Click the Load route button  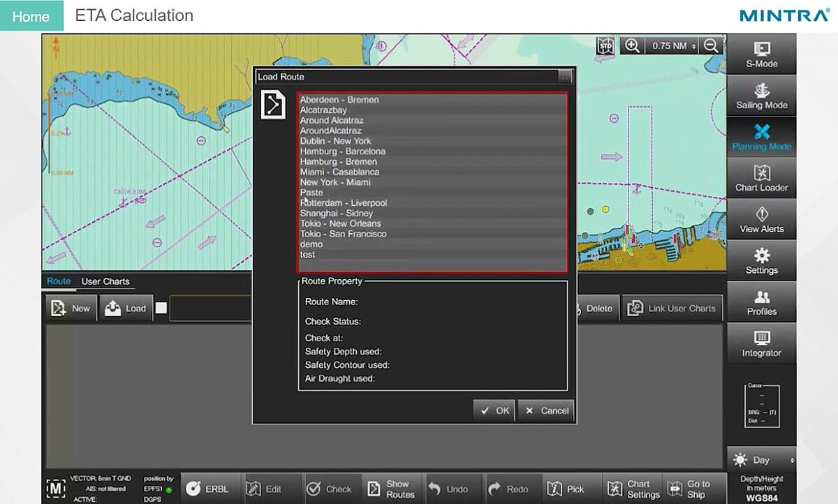point(126,309)
